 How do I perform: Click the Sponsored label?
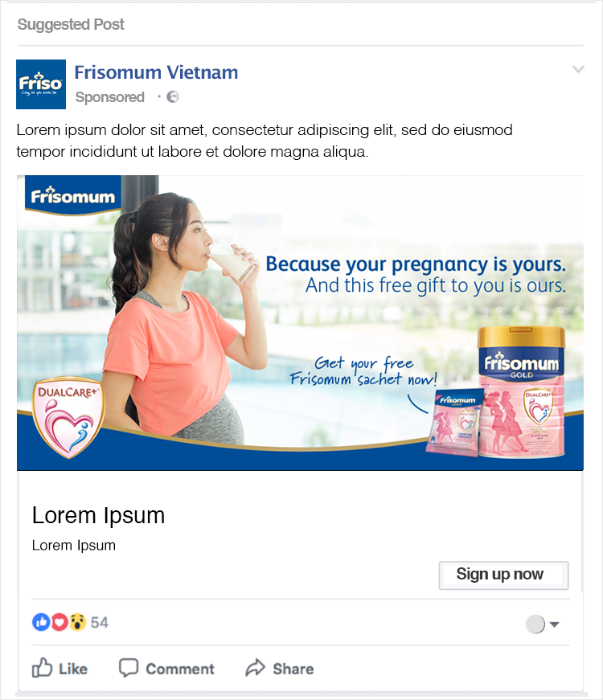110,97
